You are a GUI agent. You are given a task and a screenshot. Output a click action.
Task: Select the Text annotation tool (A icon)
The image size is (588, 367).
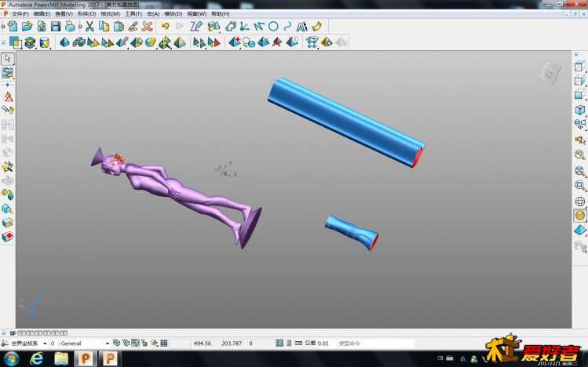click(x=301, y=26)
